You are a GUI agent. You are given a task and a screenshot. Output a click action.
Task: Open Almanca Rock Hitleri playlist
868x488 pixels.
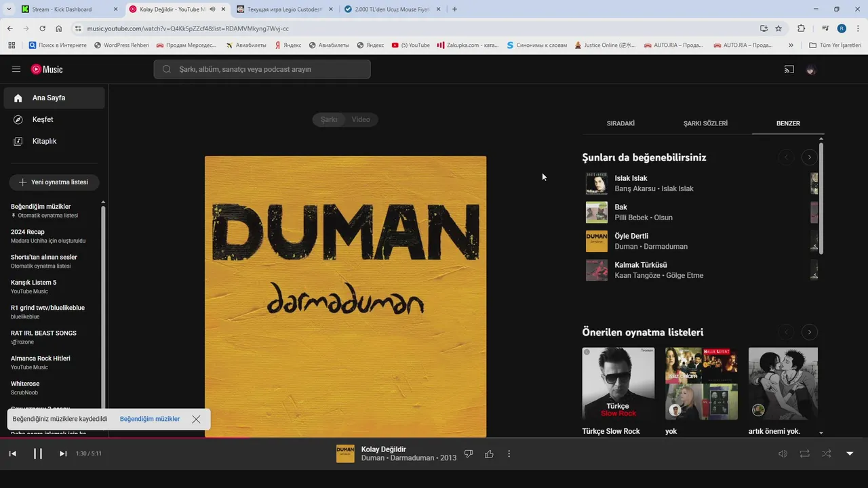click(51, 362)
